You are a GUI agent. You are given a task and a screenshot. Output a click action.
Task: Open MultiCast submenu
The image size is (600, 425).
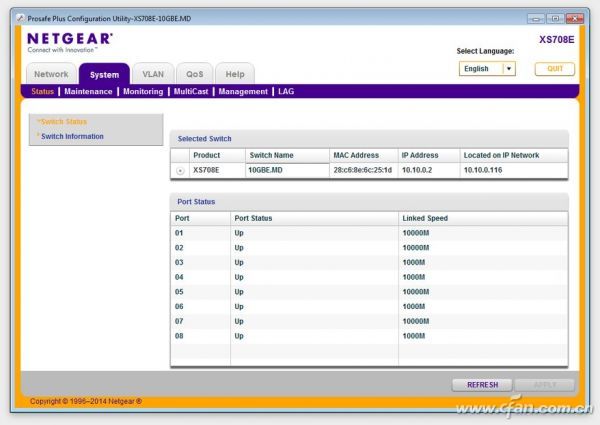click(191, 91)
